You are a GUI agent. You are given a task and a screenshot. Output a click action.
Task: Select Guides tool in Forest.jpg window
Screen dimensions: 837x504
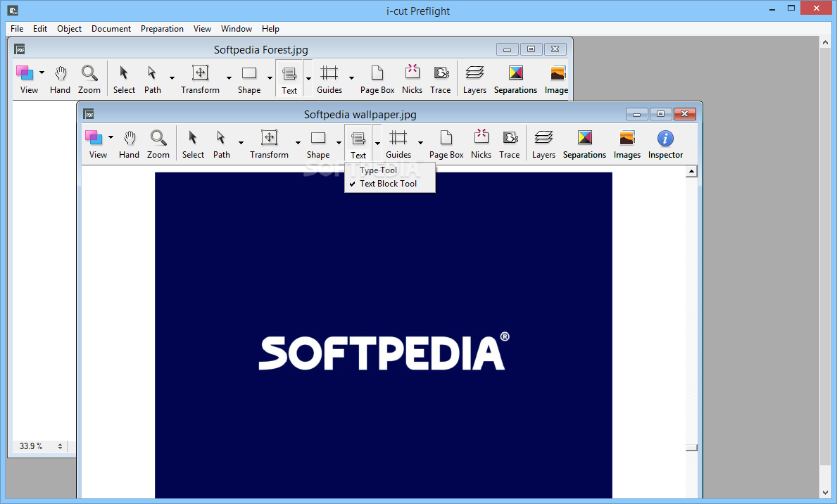click(329, 80)
